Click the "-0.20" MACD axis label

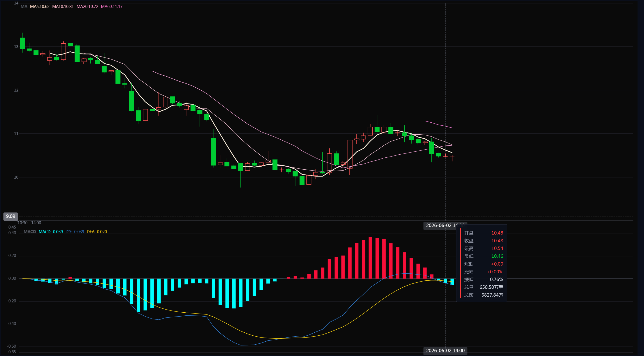[11, 301]
